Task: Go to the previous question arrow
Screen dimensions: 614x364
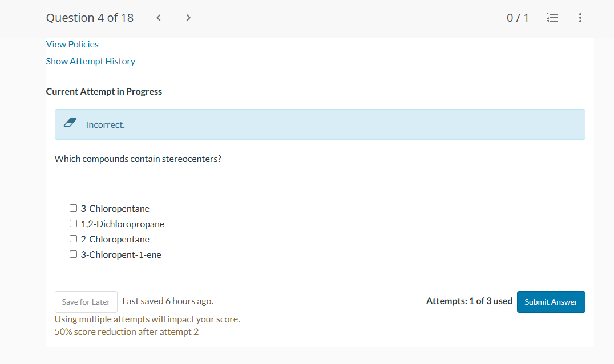Action: [x=159, y=18]
